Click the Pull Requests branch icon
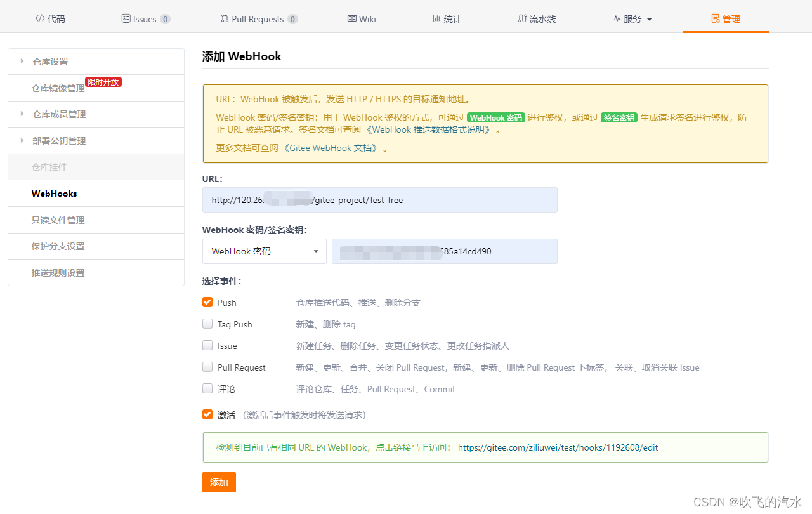Image resolution: width=812 pixels, height=514 pixels. (225, 19)
